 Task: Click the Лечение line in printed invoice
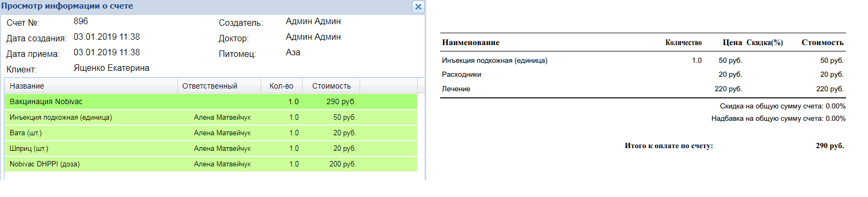tap(456, 89)
